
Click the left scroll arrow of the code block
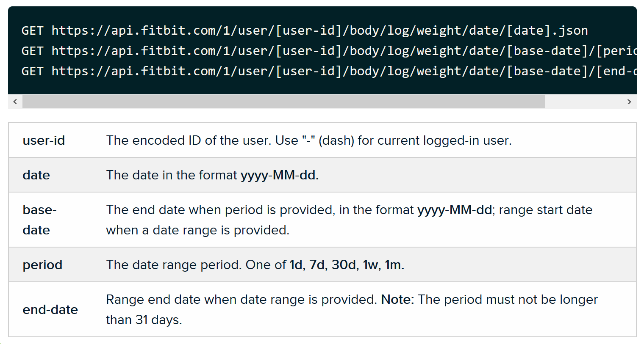click(x=15, y=102)
